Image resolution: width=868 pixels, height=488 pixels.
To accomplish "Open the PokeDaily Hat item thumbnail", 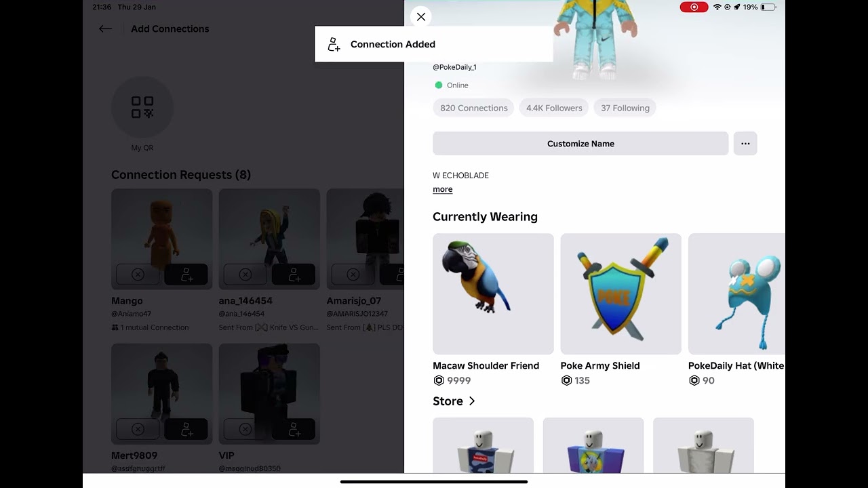I will click(737, 294).
